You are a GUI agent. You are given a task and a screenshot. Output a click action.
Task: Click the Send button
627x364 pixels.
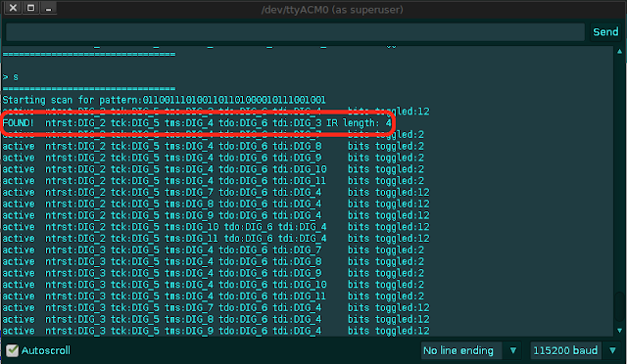point(605,32)
